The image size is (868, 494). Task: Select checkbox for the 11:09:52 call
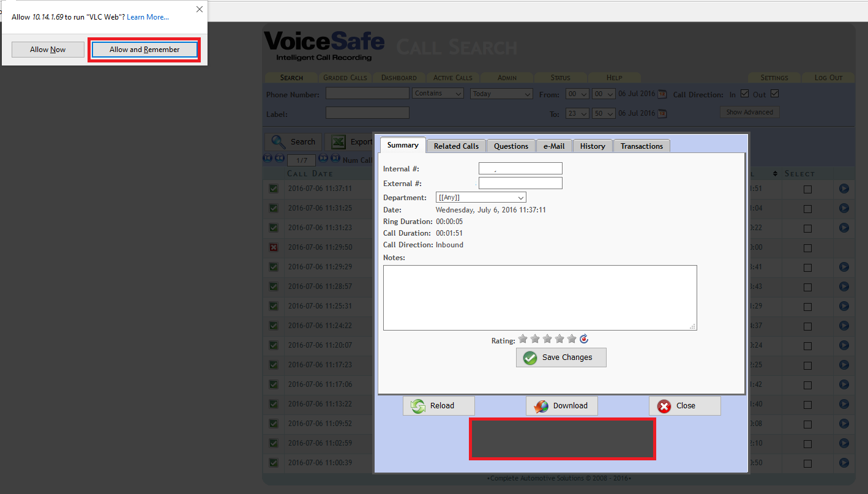click(x=808, y=424)
